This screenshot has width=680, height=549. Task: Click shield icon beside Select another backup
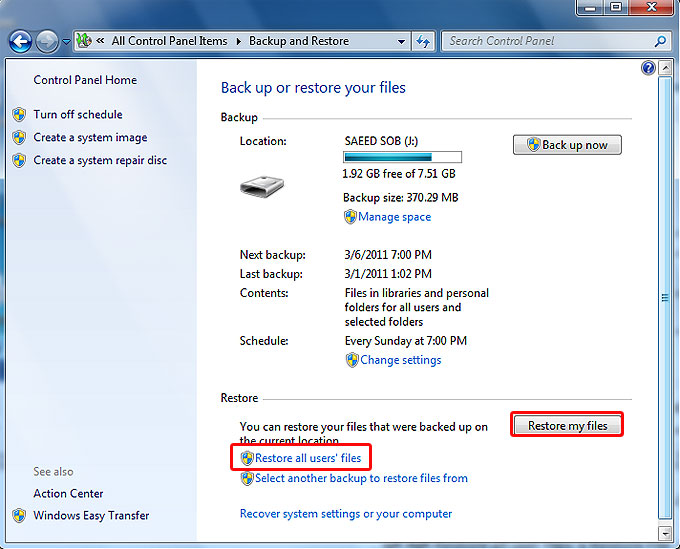point(247,478)
